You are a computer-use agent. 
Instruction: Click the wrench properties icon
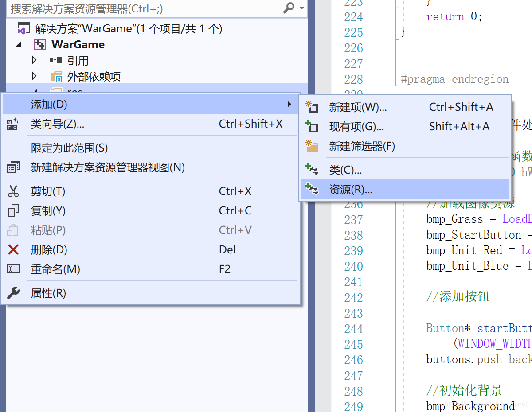13,293
